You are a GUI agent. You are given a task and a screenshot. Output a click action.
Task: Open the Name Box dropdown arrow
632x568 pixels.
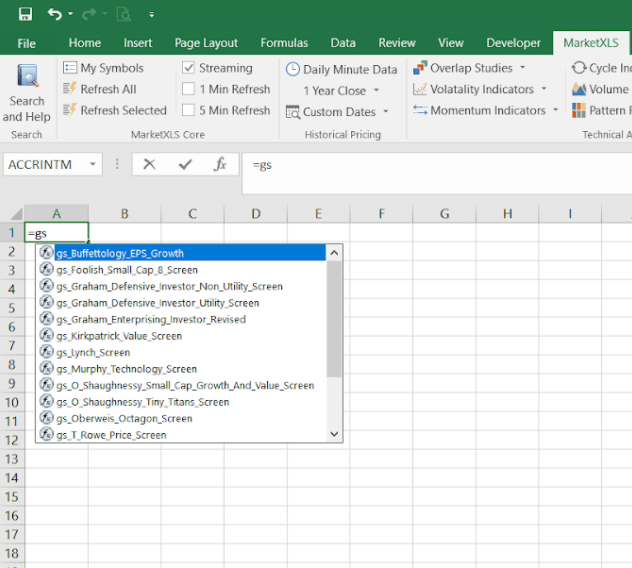93,164
